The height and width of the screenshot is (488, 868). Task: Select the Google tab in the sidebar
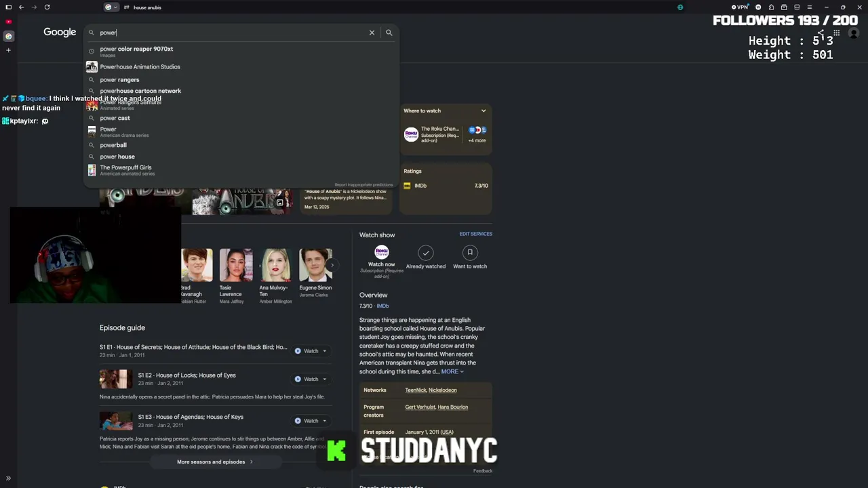(8, 36)
